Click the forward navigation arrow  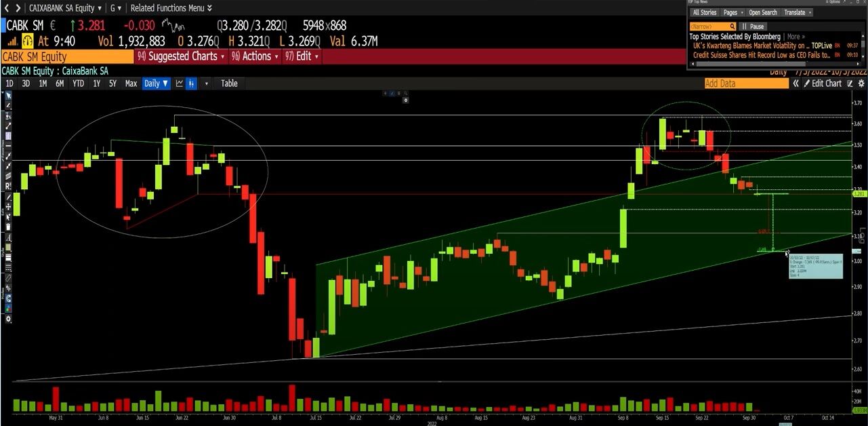pyautogui.click(x=18, y=8)
